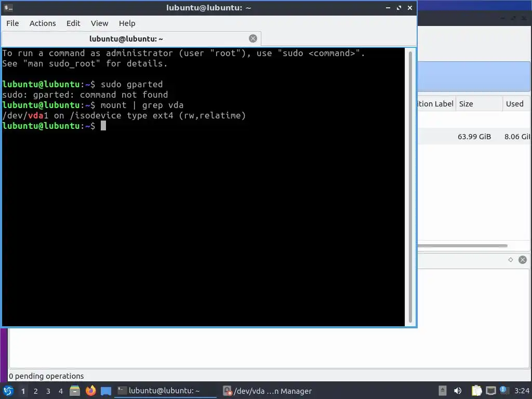Float the log panel with the diamond icon
This screenshot has height=399, width=532.
(511, 260)
